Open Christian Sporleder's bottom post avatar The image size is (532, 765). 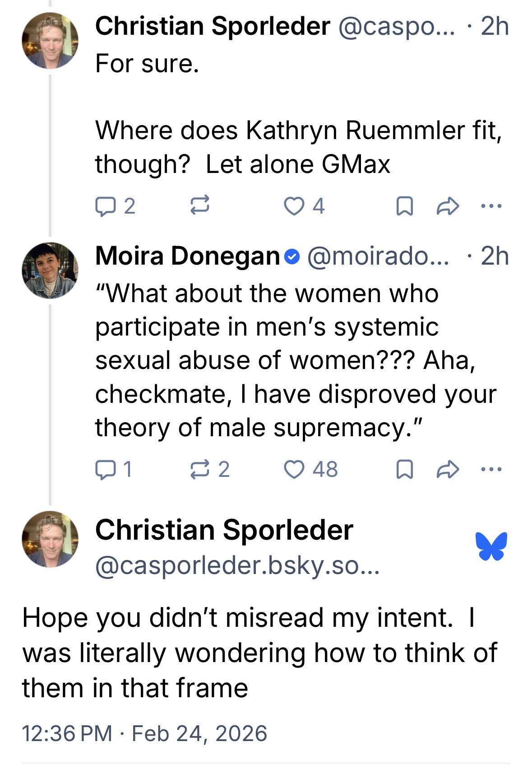50,539
